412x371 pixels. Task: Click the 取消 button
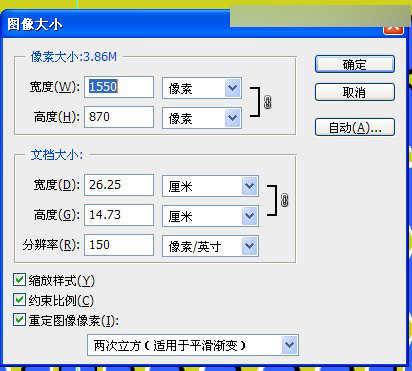(x=355, y=92)
